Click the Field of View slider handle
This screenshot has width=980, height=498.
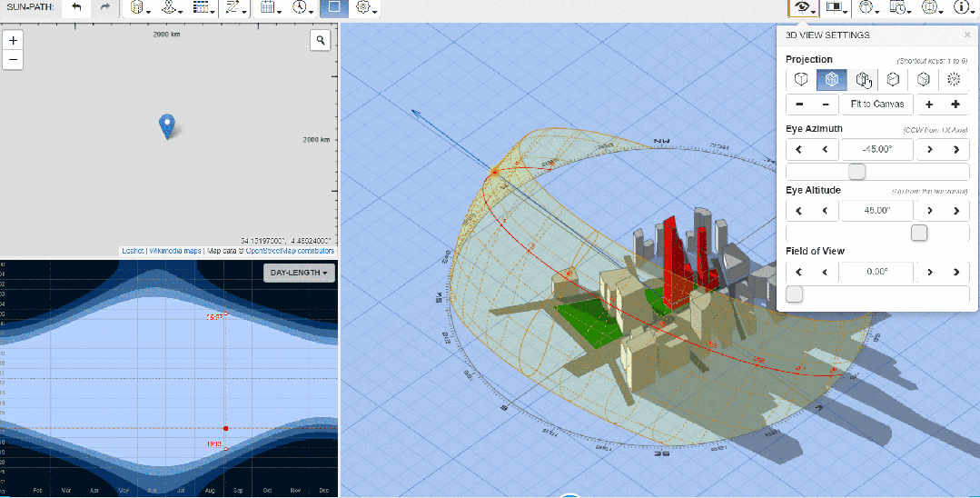tap(795, 294)
